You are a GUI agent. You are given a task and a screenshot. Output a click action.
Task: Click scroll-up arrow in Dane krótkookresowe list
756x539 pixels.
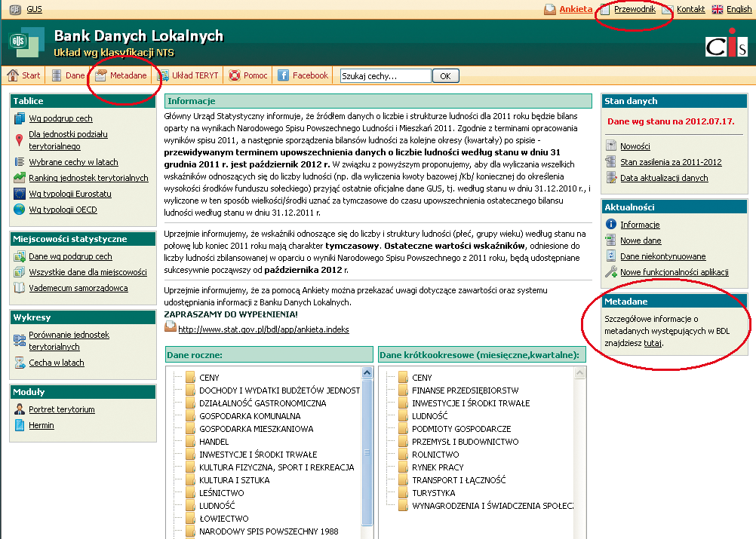[x=580, y=373]
